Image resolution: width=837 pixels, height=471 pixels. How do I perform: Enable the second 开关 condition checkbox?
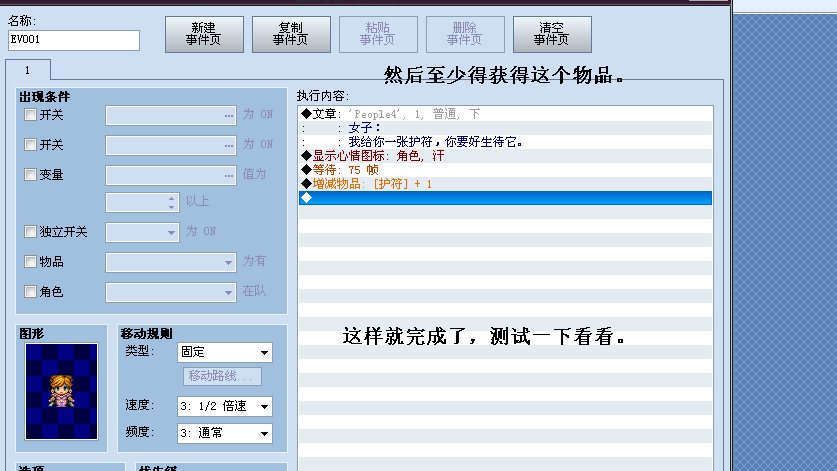click(30, 144)
